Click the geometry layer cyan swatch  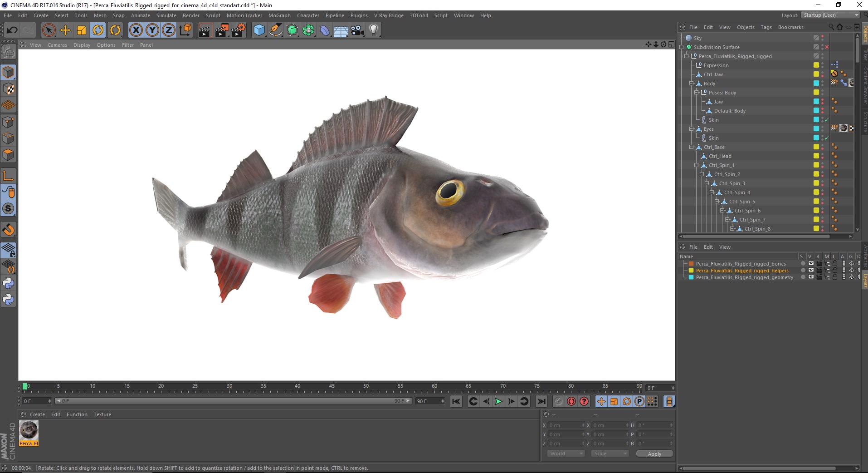(x=691, y=277)
